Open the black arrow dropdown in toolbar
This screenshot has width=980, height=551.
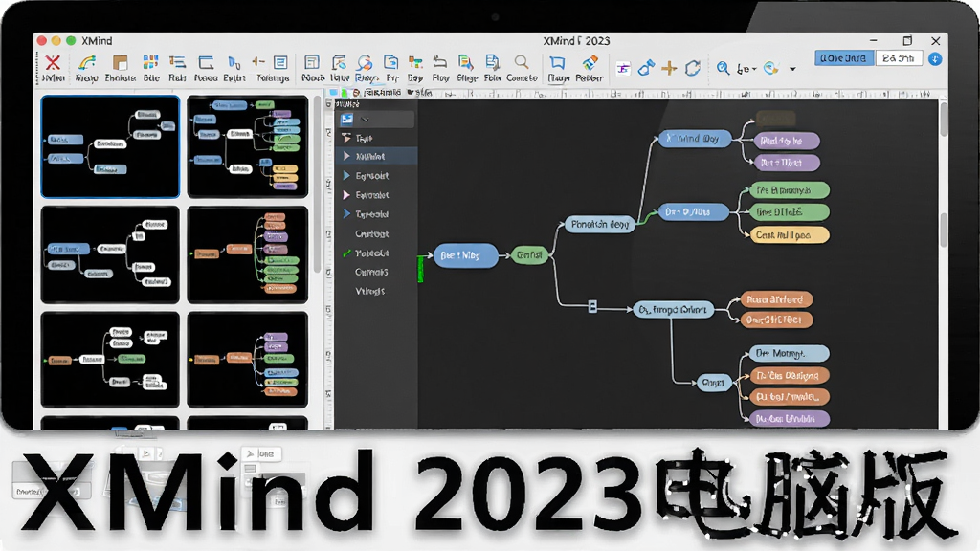(792, 69)
